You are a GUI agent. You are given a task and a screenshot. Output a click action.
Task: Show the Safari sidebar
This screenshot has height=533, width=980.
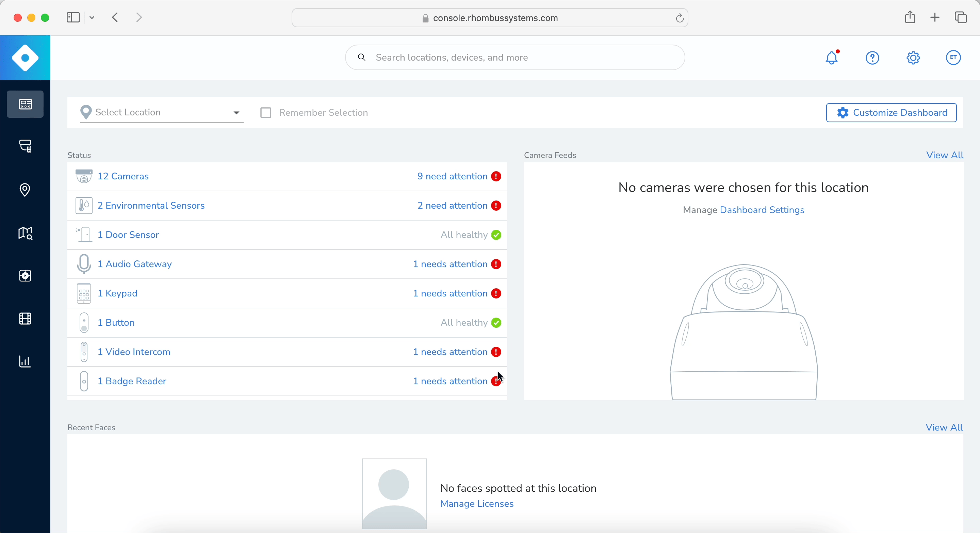(73, 17)
